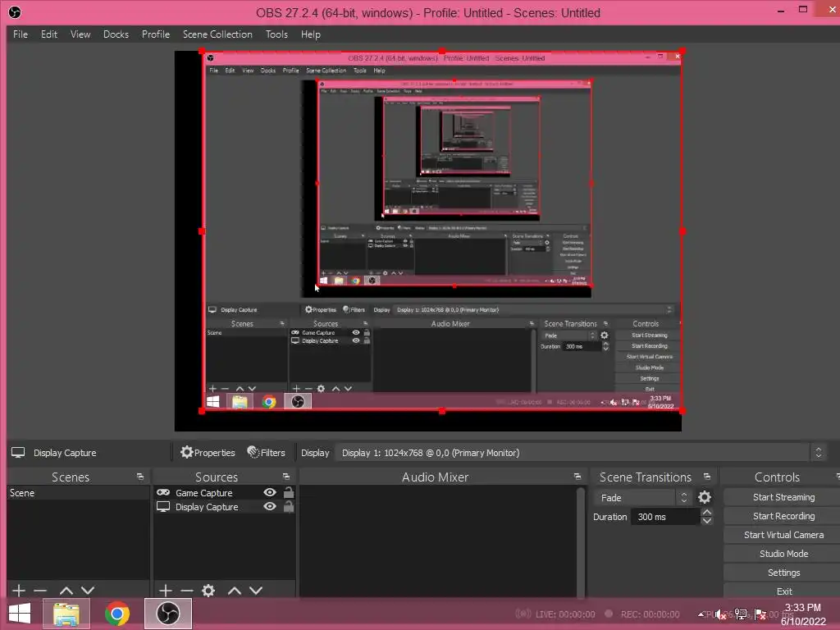Screen dimensions: 840x630
Task: Click the preview canvas Display Capture image
Action: pos(441,231)
